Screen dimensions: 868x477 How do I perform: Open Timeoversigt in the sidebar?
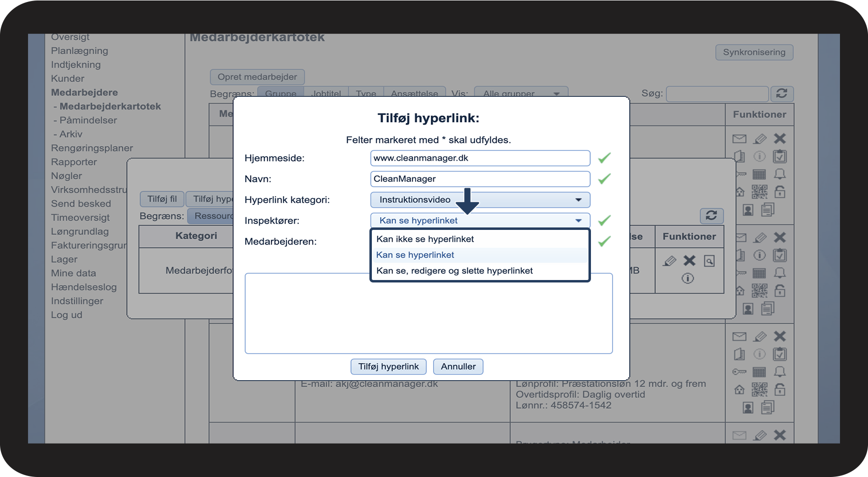click(x=81, y=218)
